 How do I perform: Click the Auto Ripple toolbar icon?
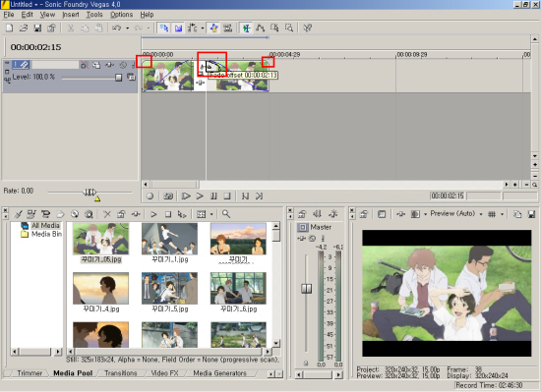click(193, 28)
